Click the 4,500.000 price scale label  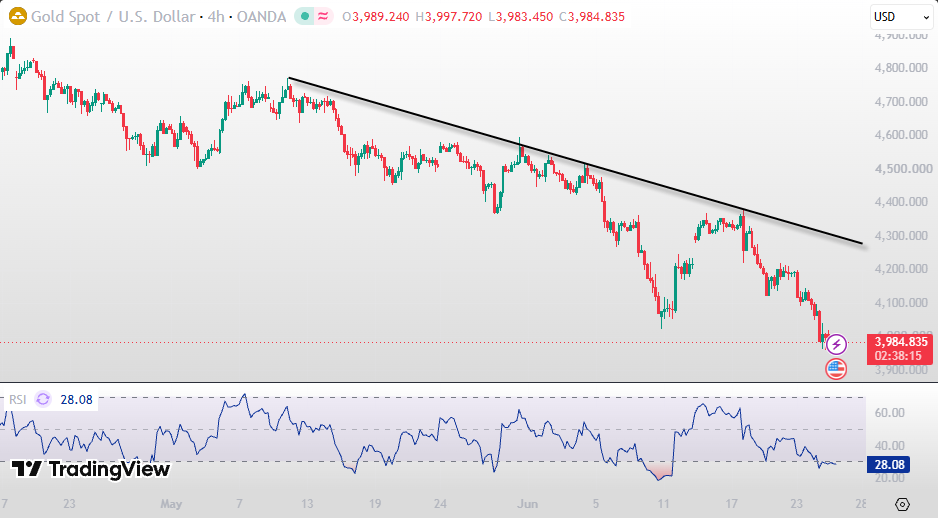point(901,169)
